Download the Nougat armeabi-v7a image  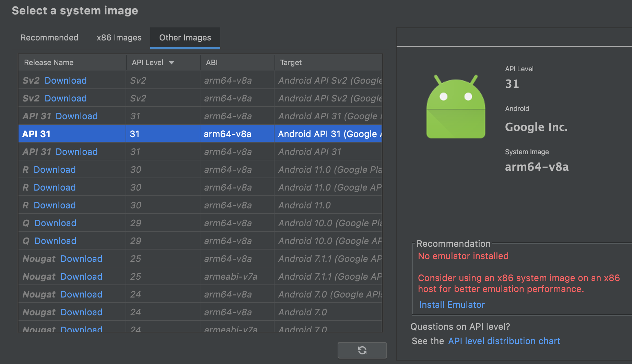pyautogui.click(x=81, y=276)
